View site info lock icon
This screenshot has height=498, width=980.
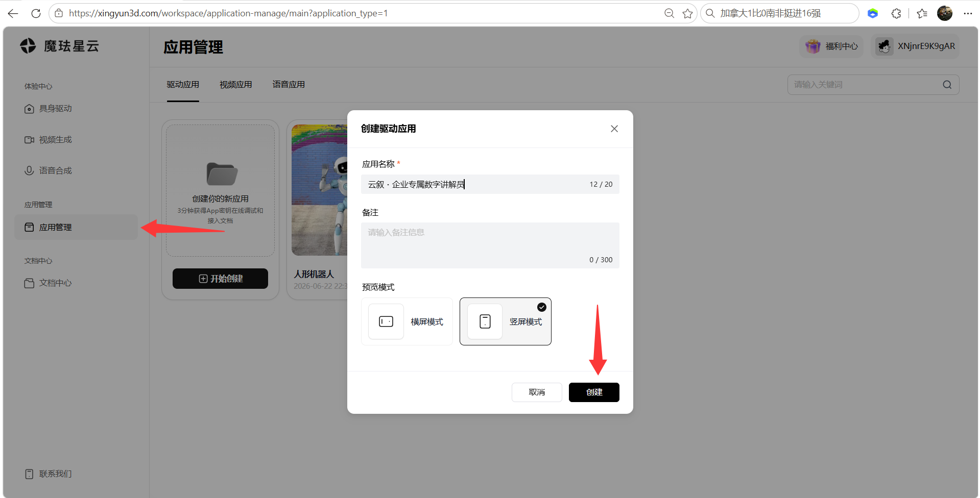point(59,13)
